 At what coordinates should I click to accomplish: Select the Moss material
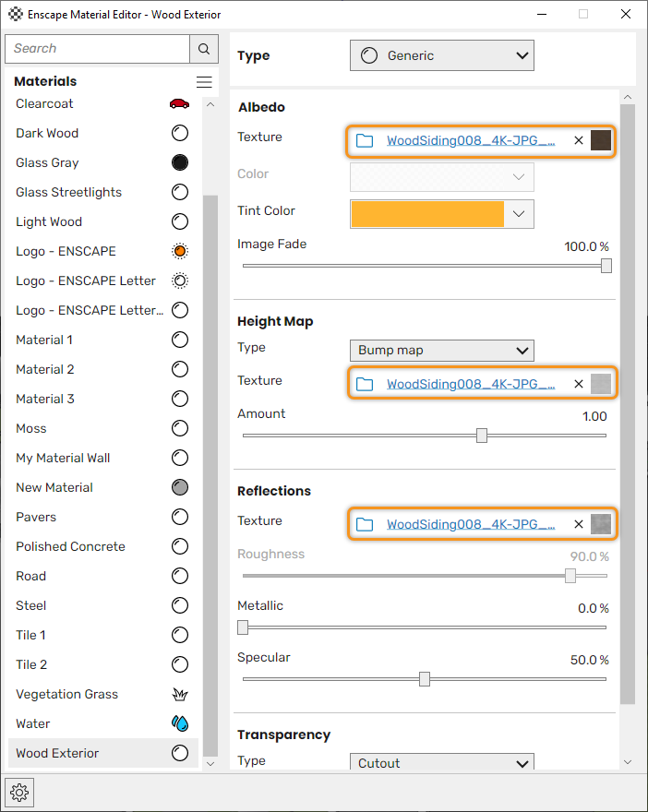[103, 428]
